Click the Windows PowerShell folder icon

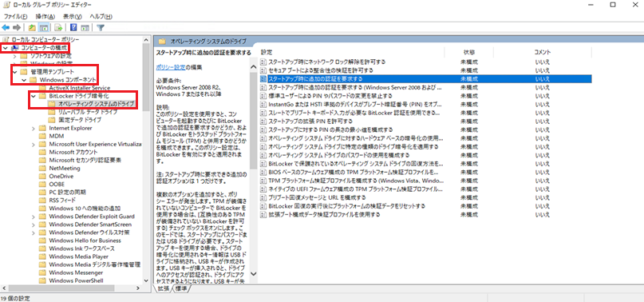coord(41,280)
